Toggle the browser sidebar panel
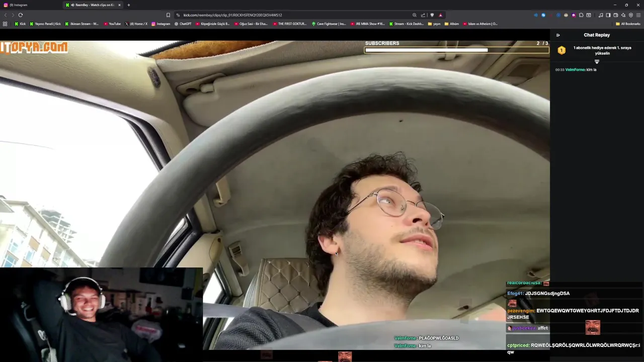The image size is (644, 362). pyautogui.click(x=608, y=15)
